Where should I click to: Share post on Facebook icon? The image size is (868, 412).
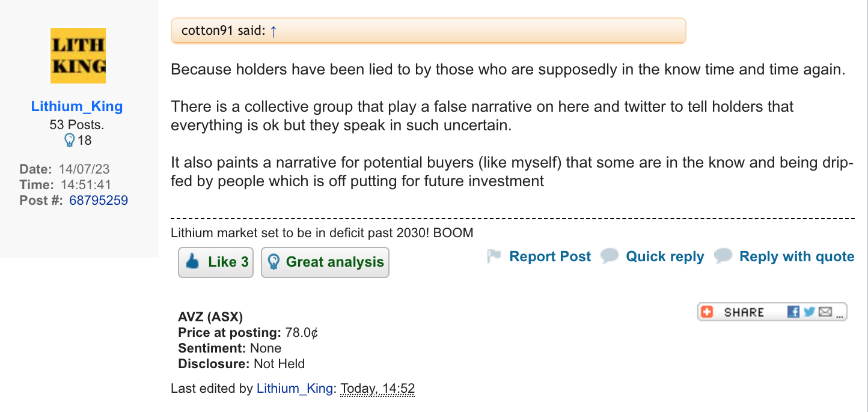[793, 312]
